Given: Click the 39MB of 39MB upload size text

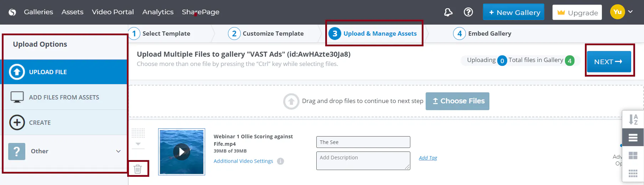Looking at the screenshot, I should click(230, 151).
